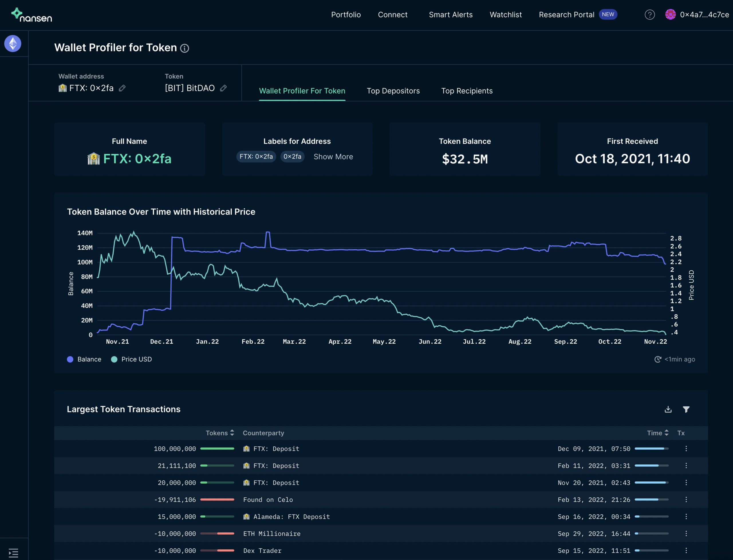Open row menu for 100,000,000 FTX Deposit
This screenshot has width=733, height=560.
tap(686, 449)
